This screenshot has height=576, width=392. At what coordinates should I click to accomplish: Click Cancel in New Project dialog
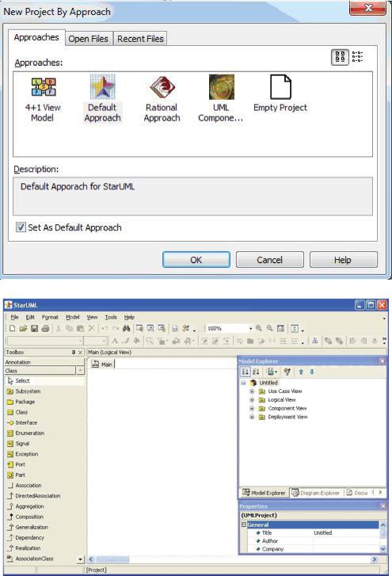270,260
